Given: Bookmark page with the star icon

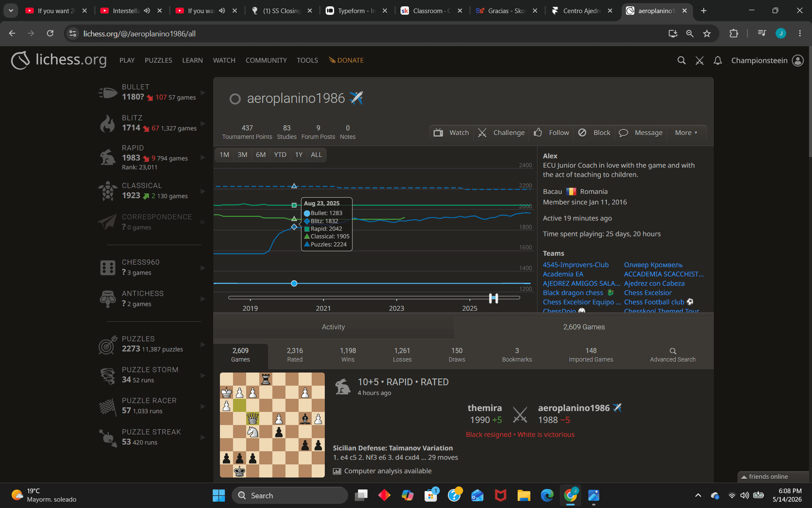Looking at the screenshot, I should (707, 33).
